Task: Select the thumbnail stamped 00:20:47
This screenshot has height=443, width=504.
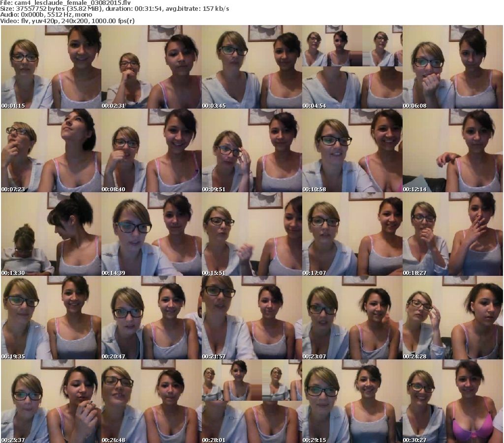Action: pos(152,318)
